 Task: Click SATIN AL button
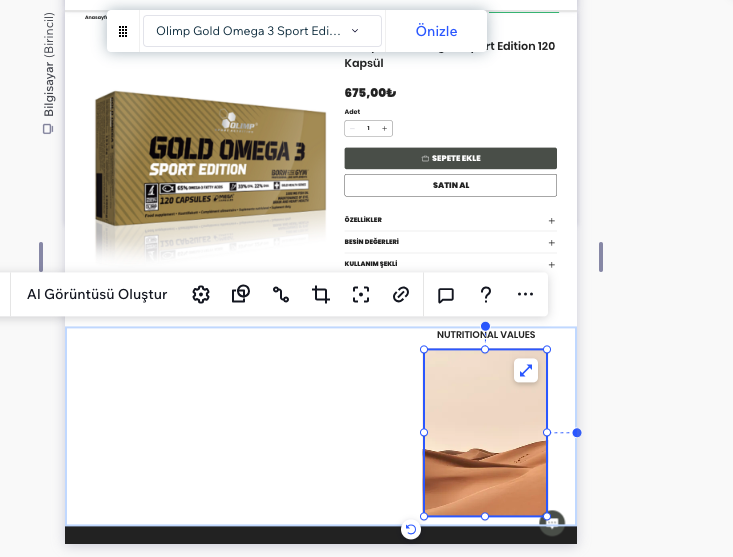(x=451, y=186)
